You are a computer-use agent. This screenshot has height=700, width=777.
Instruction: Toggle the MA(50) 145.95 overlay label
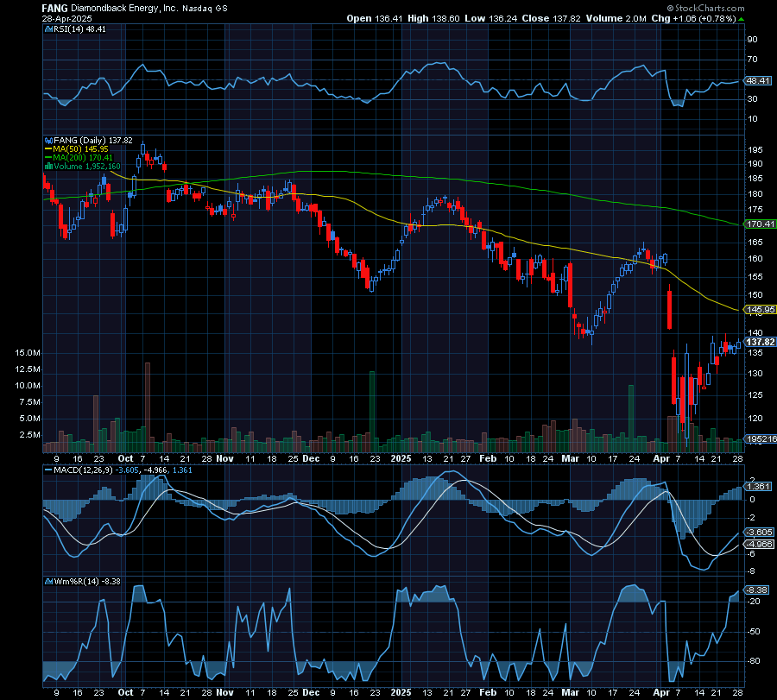coord(82,148)
